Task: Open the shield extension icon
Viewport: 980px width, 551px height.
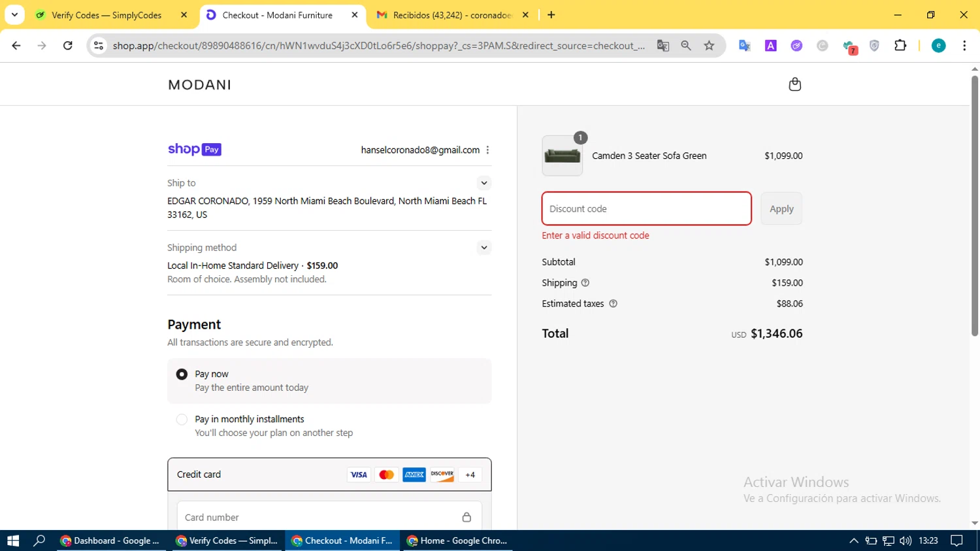Action: 874,46
